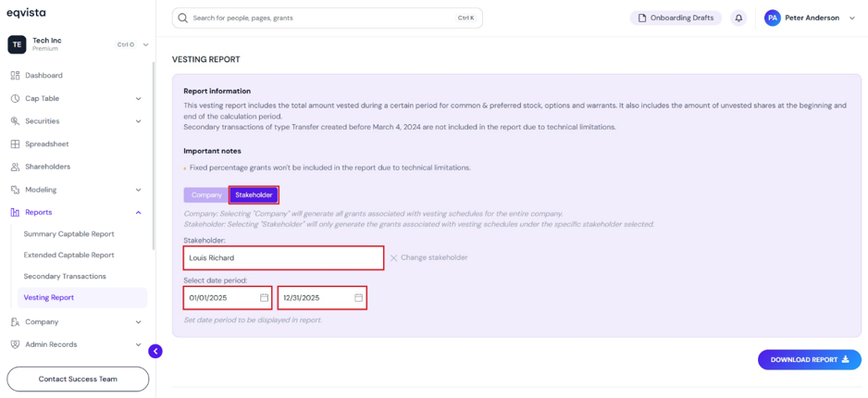
Task: Click the Spreadsheet grid icon
Action: tap(15, 143)
